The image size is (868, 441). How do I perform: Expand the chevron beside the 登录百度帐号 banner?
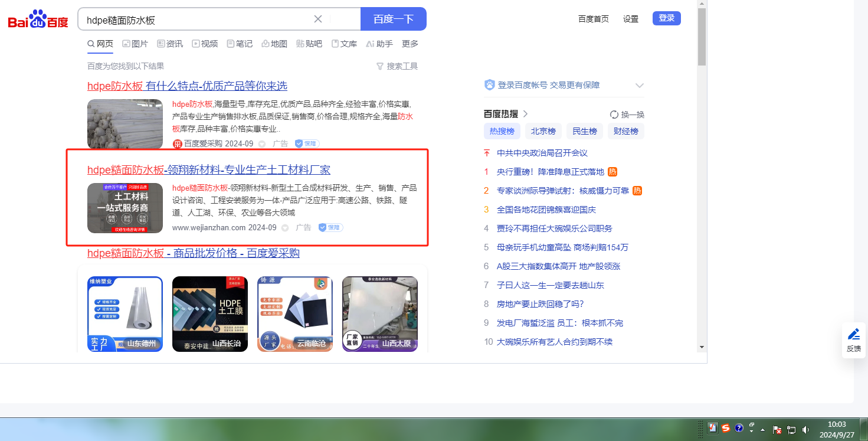click(639, 86)
